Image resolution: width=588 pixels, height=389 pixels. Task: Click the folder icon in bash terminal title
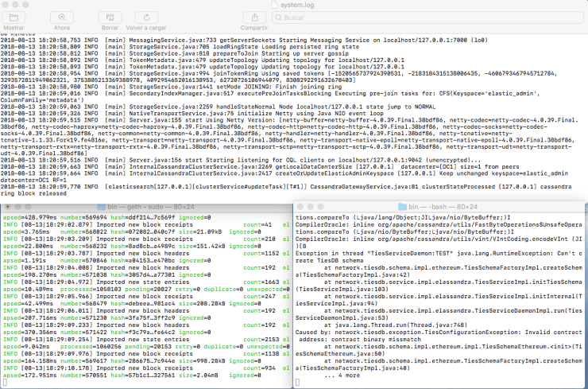tap(404, 205)
